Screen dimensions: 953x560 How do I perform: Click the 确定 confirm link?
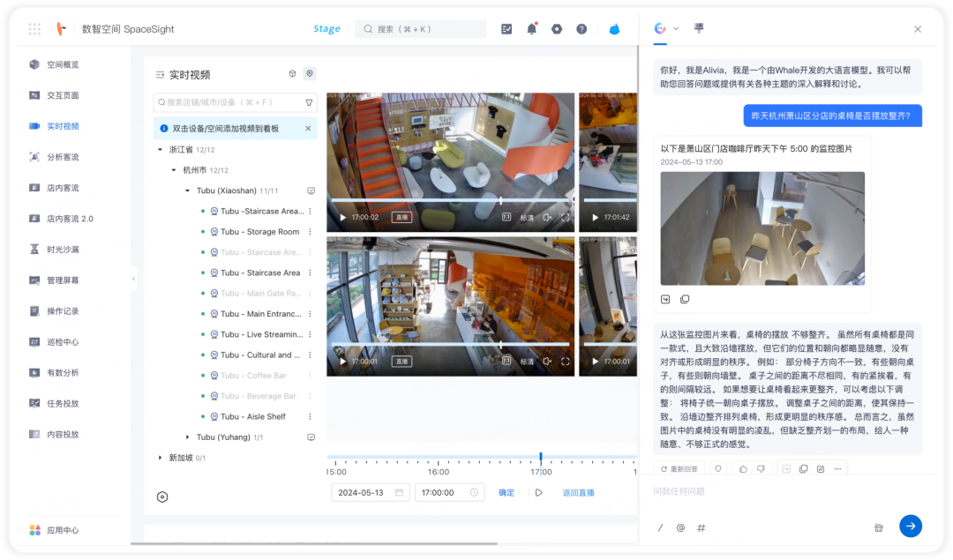507,493
